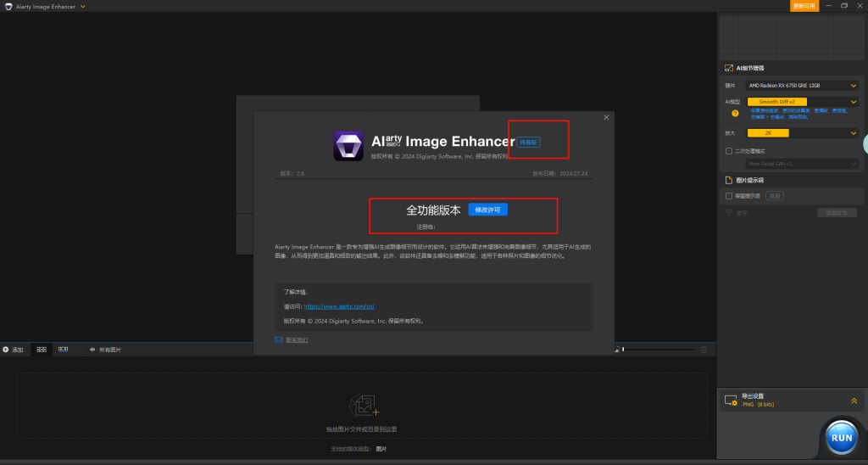The width and height of the screenshot is (868, 465).
Task: Switch to the filmstrip view icon
Action: [63, 350]
